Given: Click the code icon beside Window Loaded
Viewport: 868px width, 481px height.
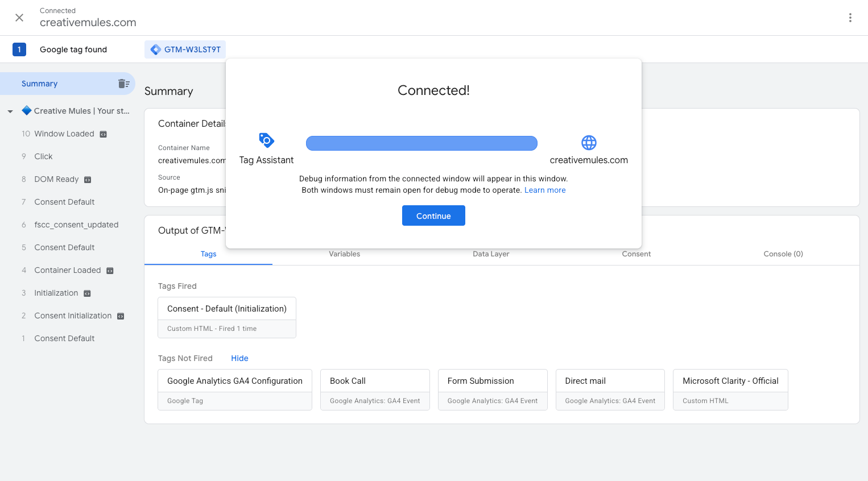Looking at the screenshot, I should [104, 134].
